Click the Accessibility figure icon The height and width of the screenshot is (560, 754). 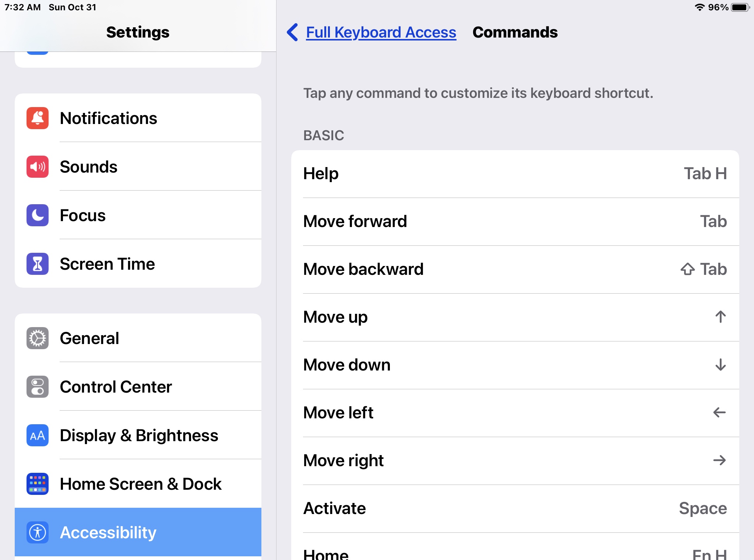click(37, 532)
